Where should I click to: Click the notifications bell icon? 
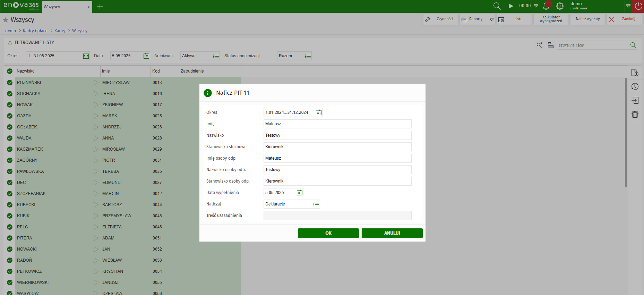click(x=546, y=6)
